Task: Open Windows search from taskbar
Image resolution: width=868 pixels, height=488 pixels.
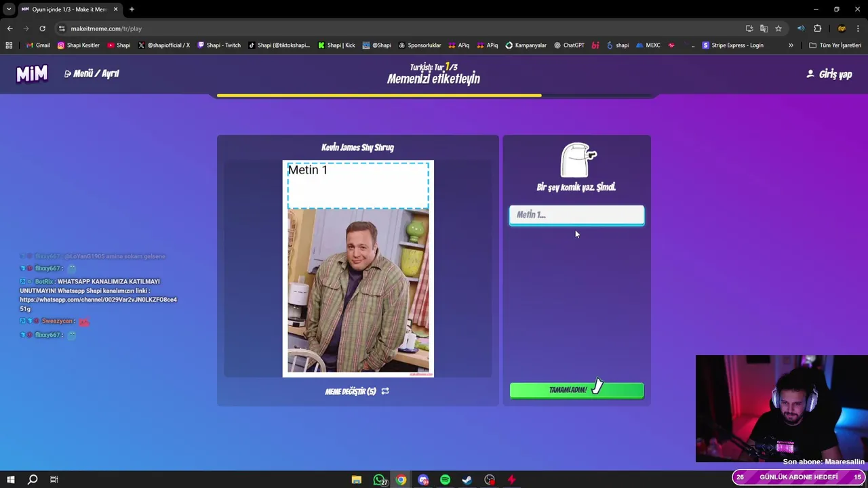Action: tap(32, 479)
